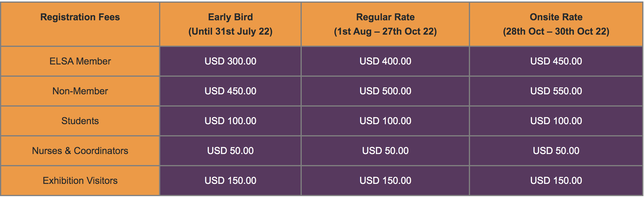Viewport: 644px width, 197px height.
Task: Select the Non-Member row label
Action: (x=80, y=91)
